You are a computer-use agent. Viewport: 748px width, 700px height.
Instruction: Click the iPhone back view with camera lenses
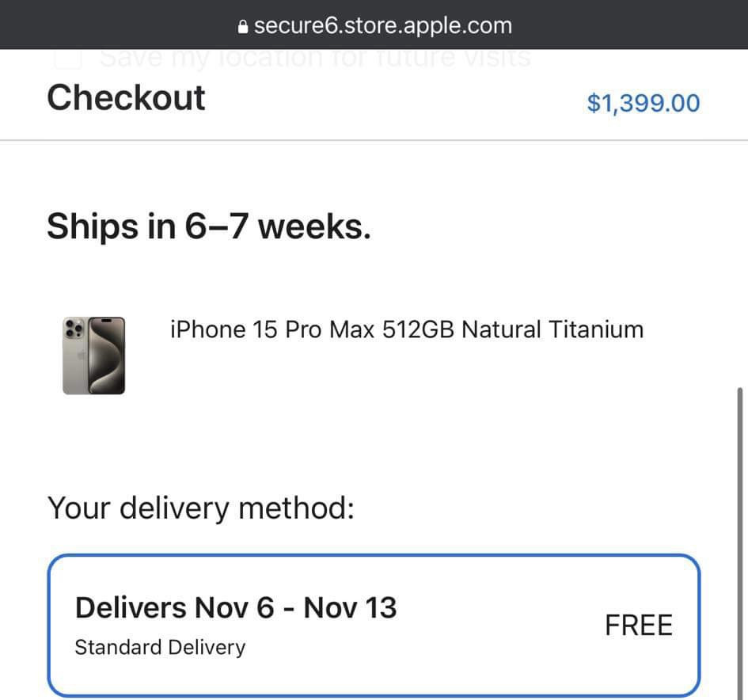(75, 356)
